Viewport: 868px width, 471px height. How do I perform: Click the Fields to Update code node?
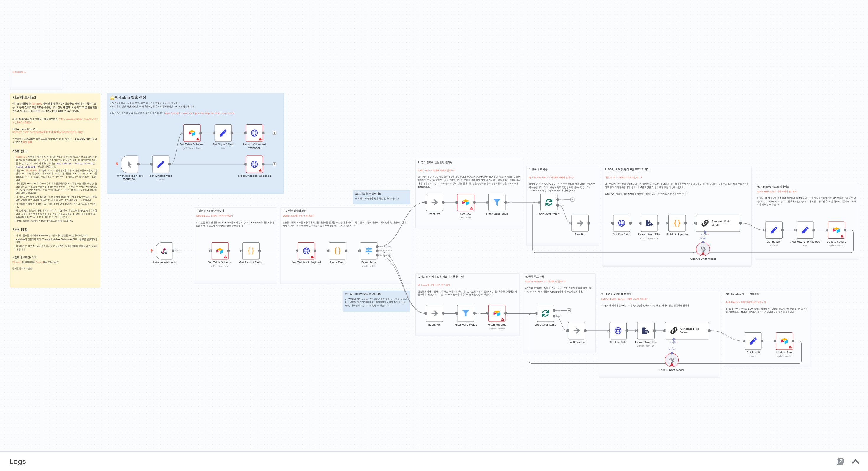click(x=677, y=223)
